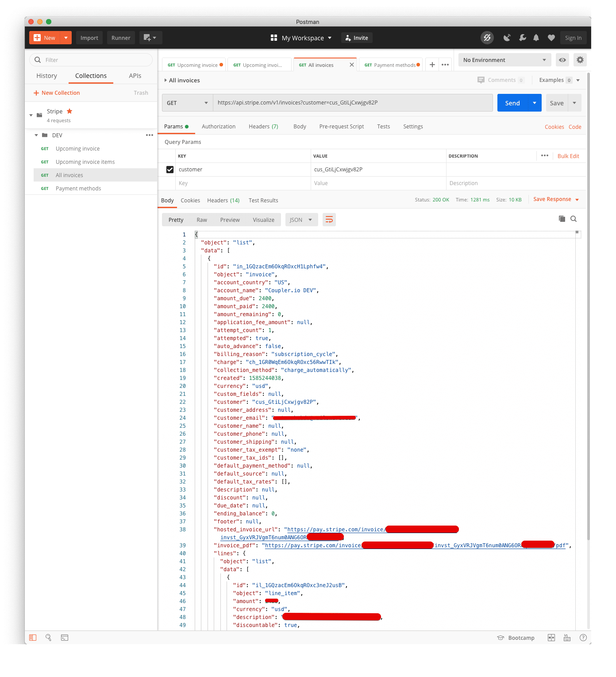Select the Upcoming invoice items request
This screenshot has width=616, height=677.
(95, 162)
